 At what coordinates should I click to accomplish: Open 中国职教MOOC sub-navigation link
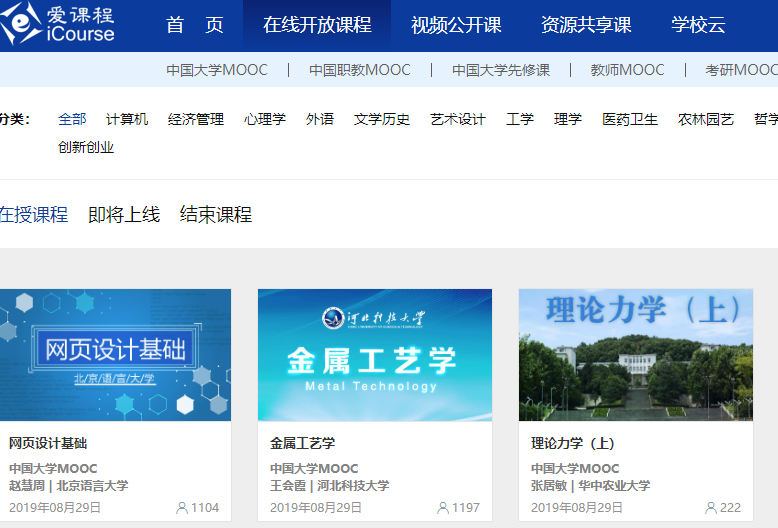(x=360, y=70)
